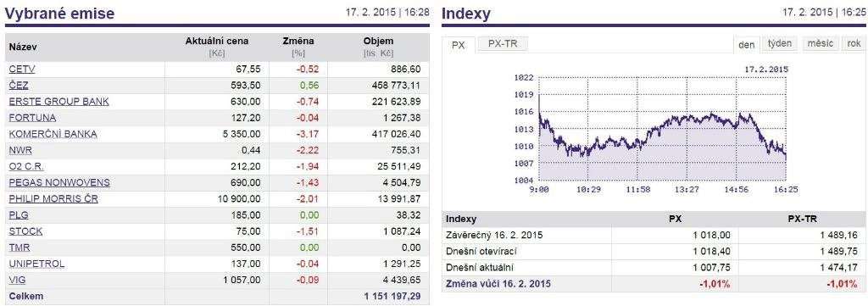Switch to the PX-TR index tab
Screen dimensions: 868x306
click(503, 44)
